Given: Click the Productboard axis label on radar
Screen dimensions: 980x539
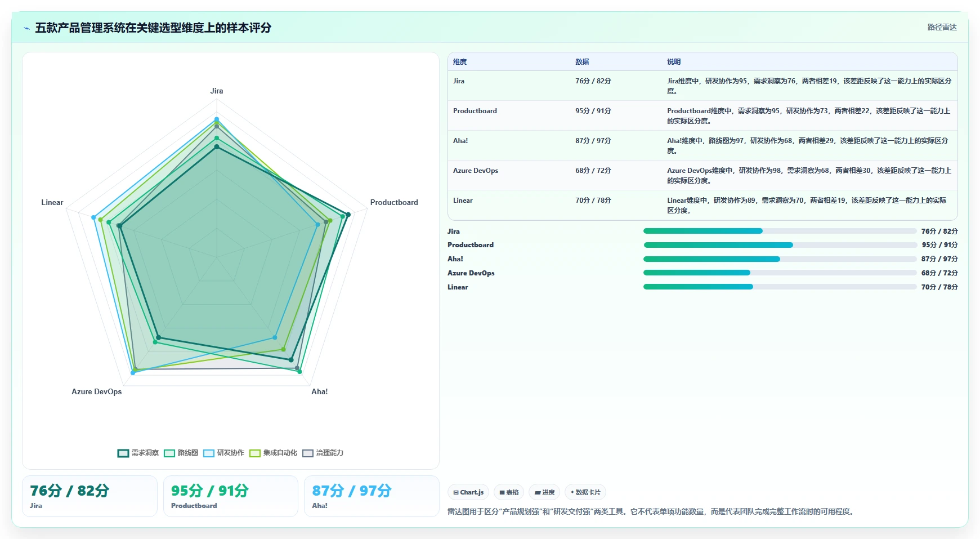Looking at the screenshot, I should pos(394,202).
